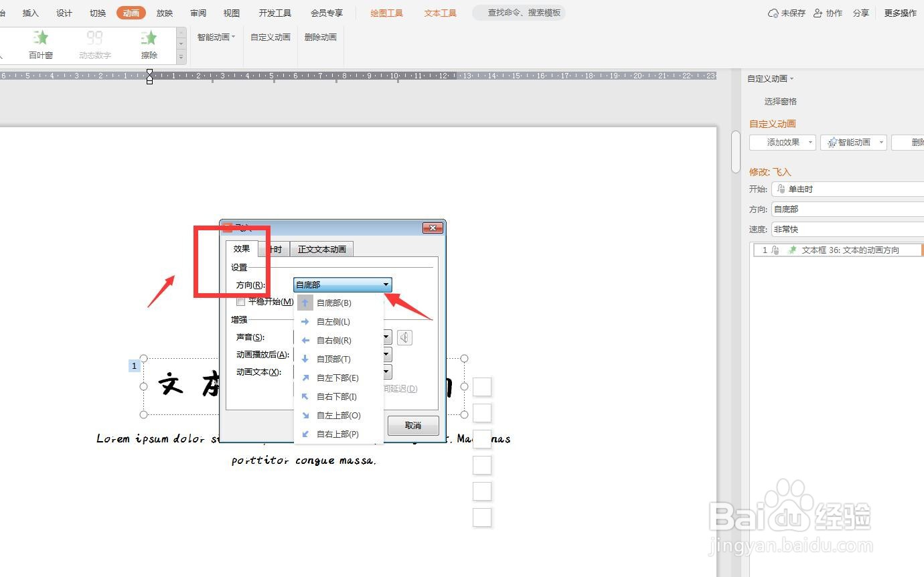
Task: Switch to the 设计 ribbon tab
Action: point(64,13)
